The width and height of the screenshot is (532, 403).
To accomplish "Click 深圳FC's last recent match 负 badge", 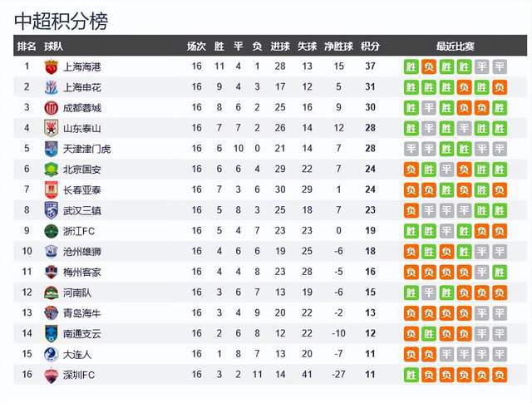I will 500,375.
